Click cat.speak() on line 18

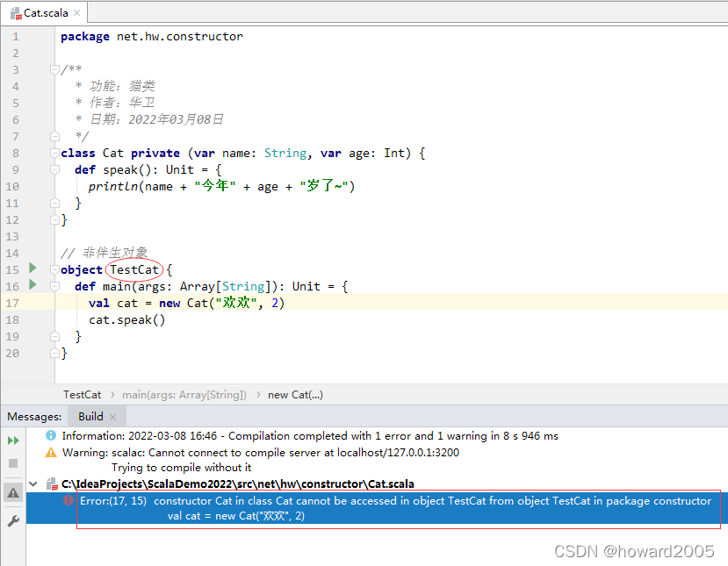coord(126,320)
